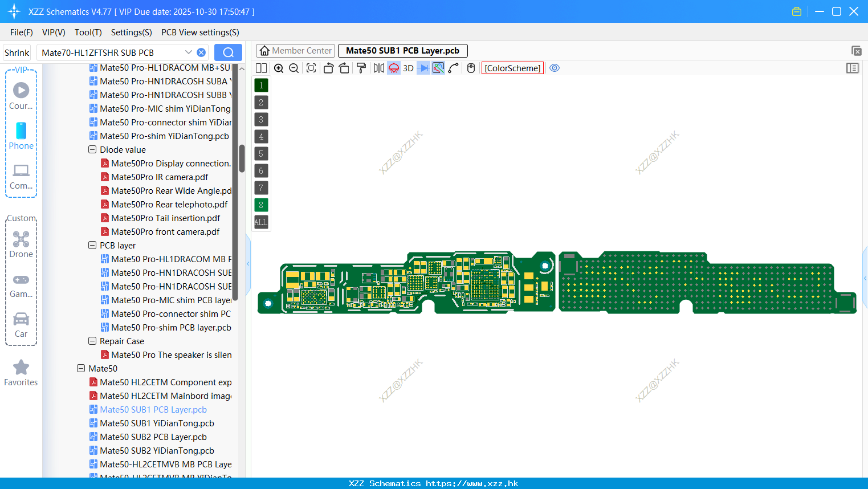Show PCB layer 4
The height and width of the screenshot is (489, 868).
click(x=261, y=137)
